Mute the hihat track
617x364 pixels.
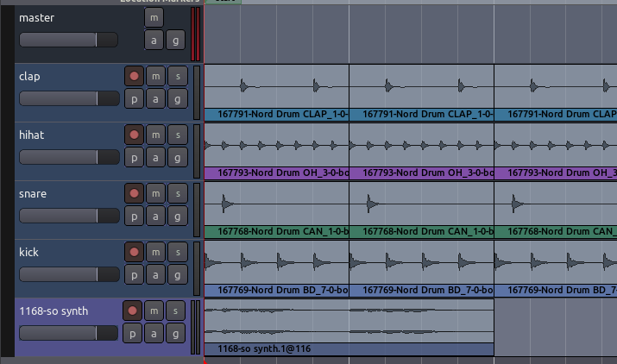tap(156, 135)
